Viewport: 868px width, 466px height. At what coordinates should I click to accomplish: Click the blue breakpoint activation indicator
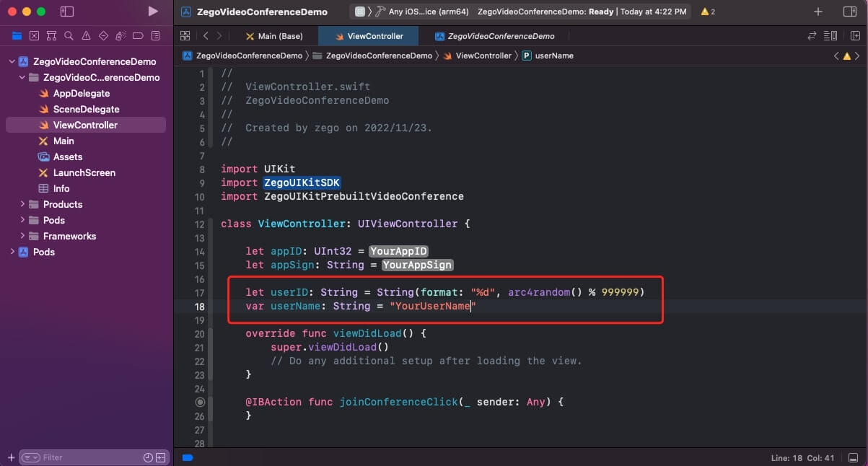[188, 457]
